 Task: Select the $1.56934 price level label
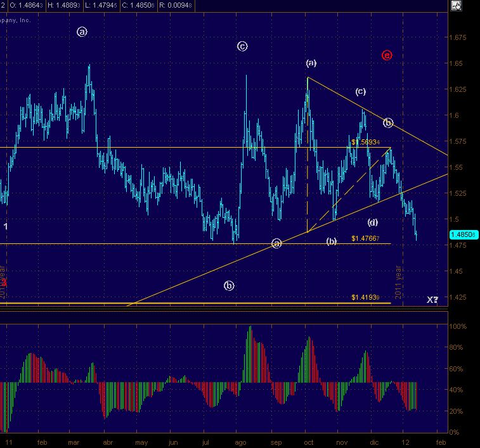click(365, 142)
